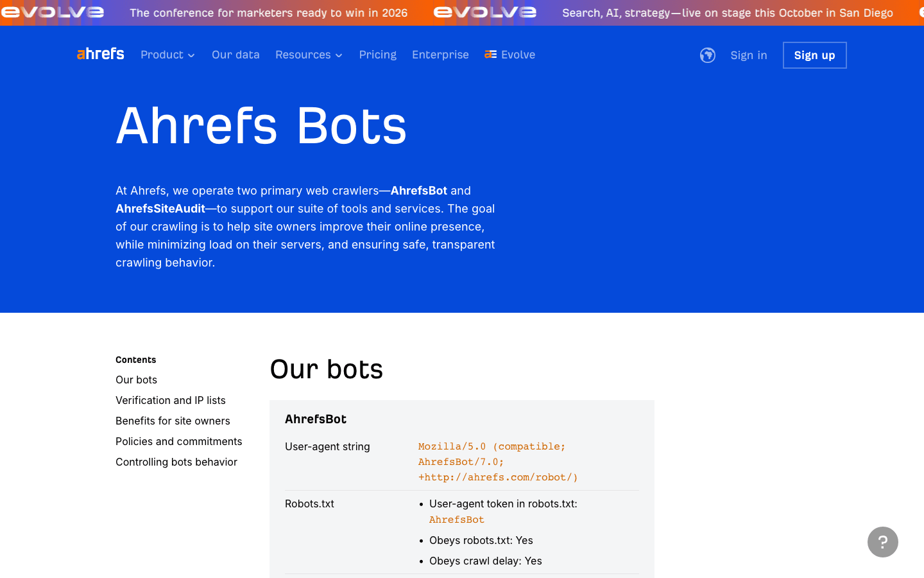924x578 pixels.
Task: Open the Our data page
Action: 235,55
